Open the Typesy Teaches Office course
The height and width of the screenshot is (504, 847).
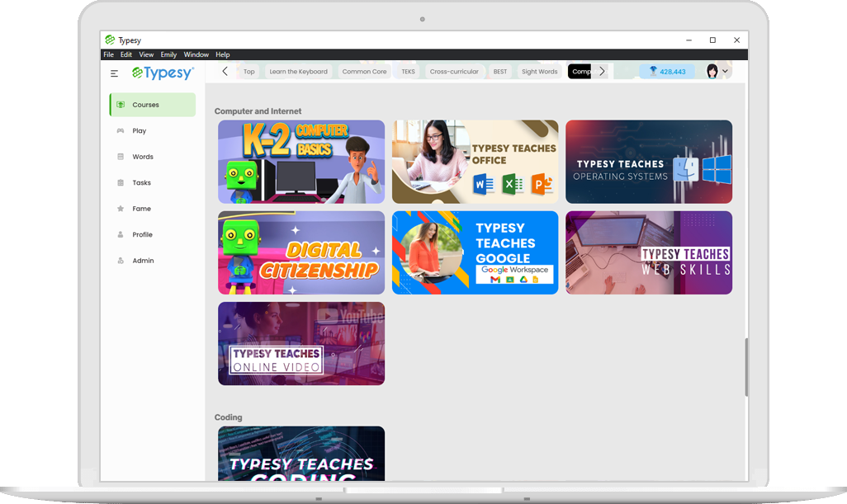[476, 162]
